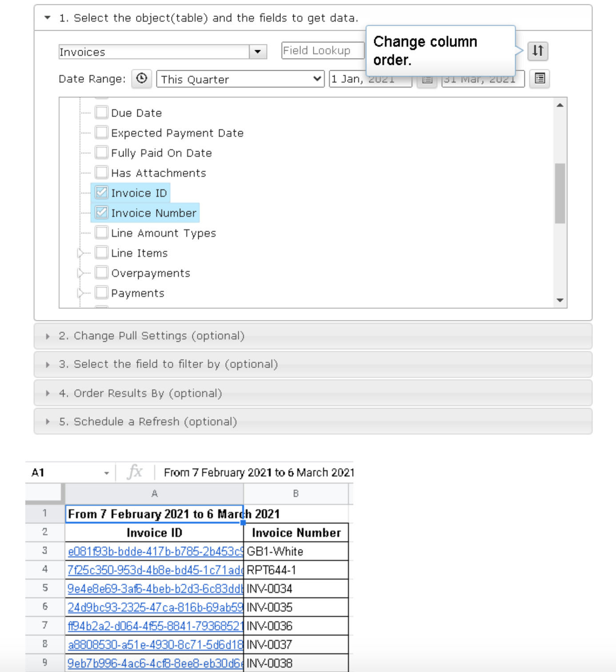
Task: Click the field list scroll up arrow
Action: [x=560, y=105]
